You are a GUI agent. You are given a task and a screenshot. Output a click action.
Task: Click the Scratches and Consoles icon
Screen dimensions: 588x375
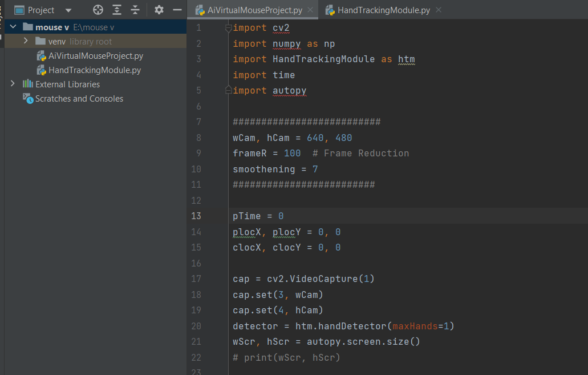27,98
